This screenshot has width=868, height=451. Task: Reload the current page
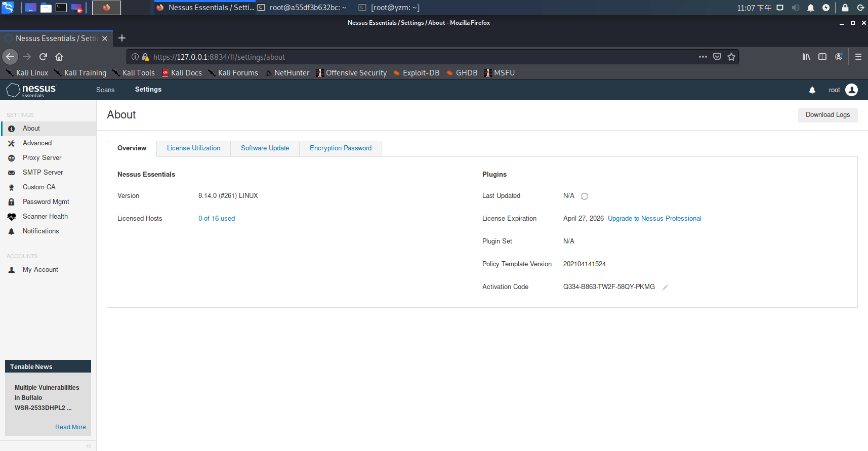tap(43, 57)
